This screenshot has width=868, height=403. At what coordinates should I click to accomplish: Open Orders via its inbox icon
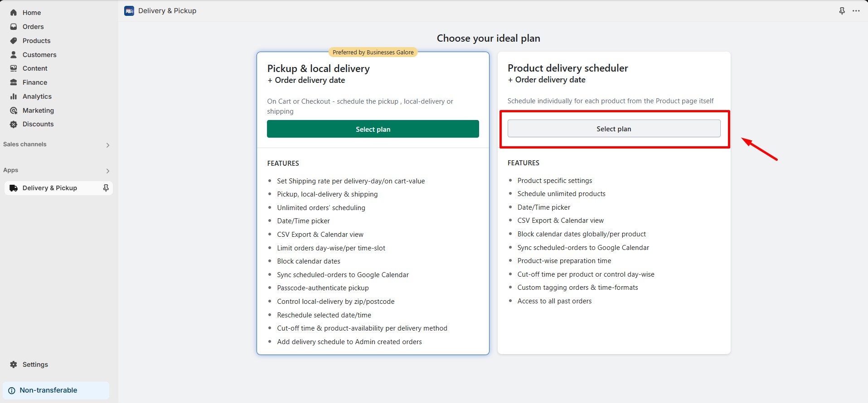pyautogui.click(x=14, y=27)
